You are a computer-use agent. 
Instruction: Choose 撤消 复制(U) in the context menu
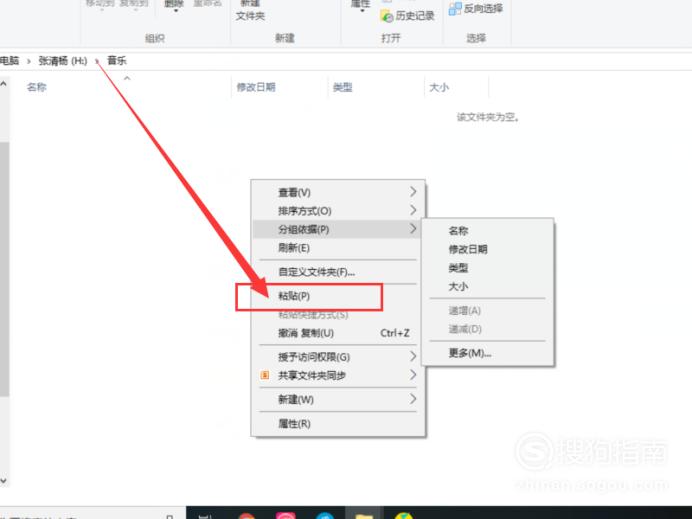click(338, 333)
